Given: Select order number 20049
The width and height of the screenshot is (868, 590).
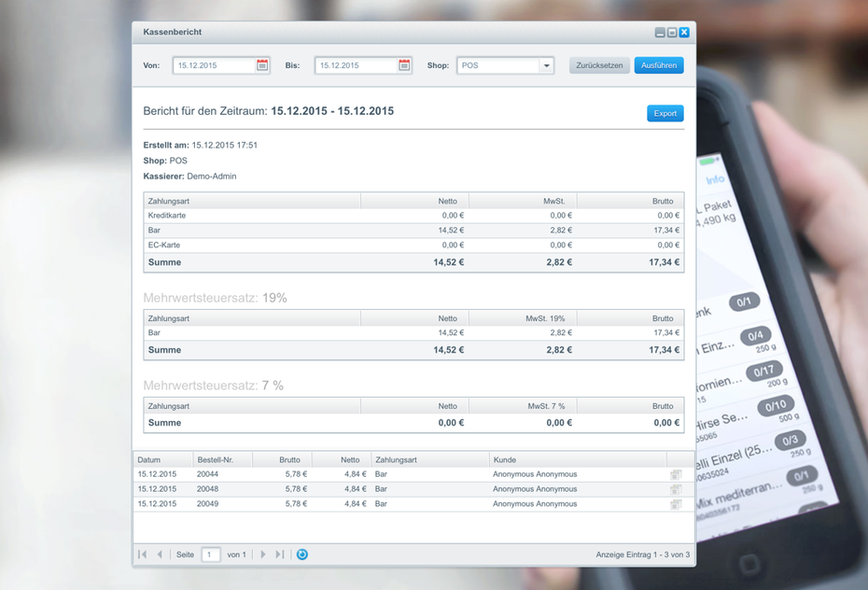Looking at the screenshot, I should pos(207,504).
